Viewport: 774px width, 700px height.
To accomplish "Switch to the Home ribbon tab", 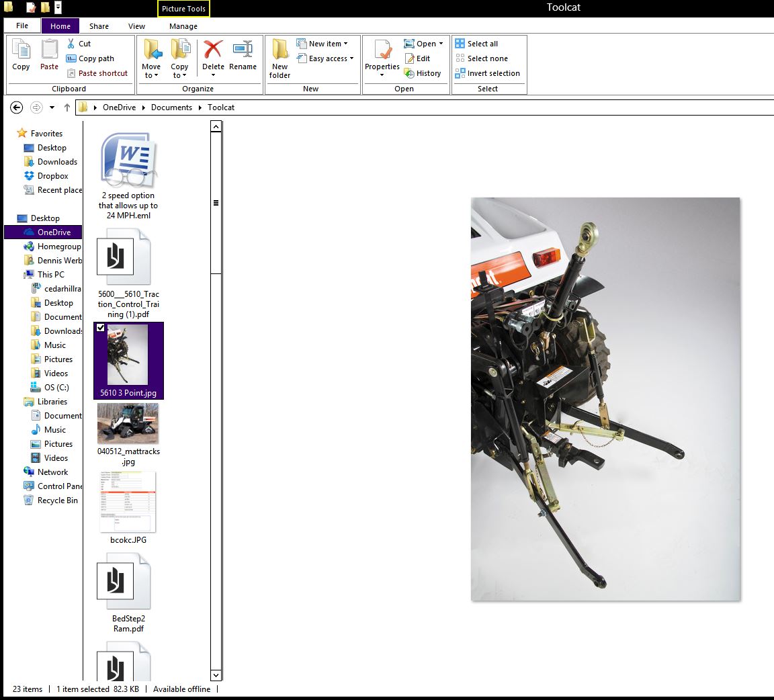I will click(x=60, y=26).
